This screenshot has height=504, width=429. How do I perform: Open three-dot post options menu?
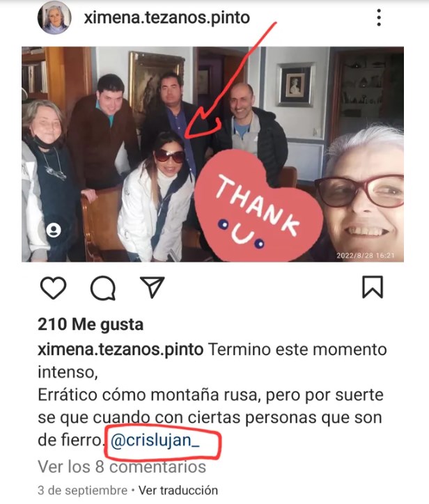[x=379, y=17]
